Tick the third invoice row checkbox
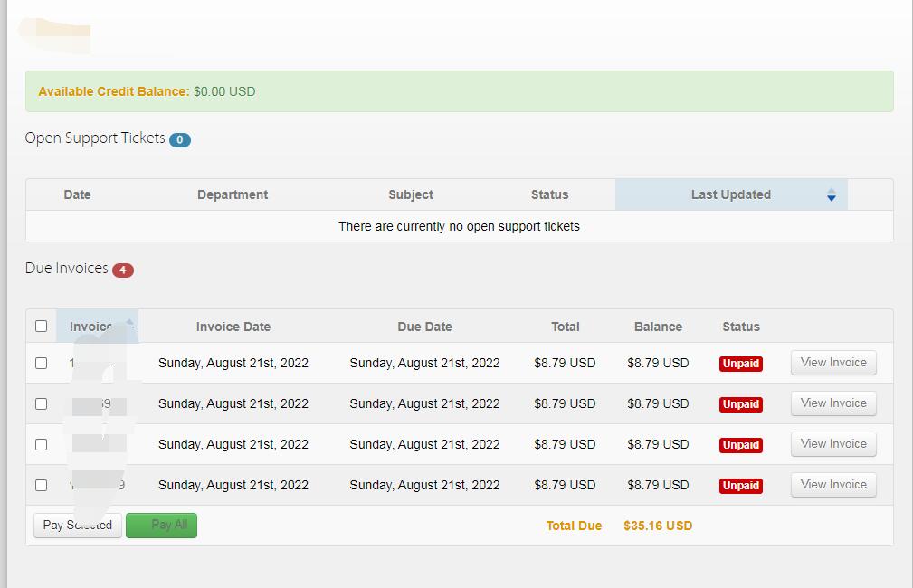 pyautogui.click(x=41, y=444)
